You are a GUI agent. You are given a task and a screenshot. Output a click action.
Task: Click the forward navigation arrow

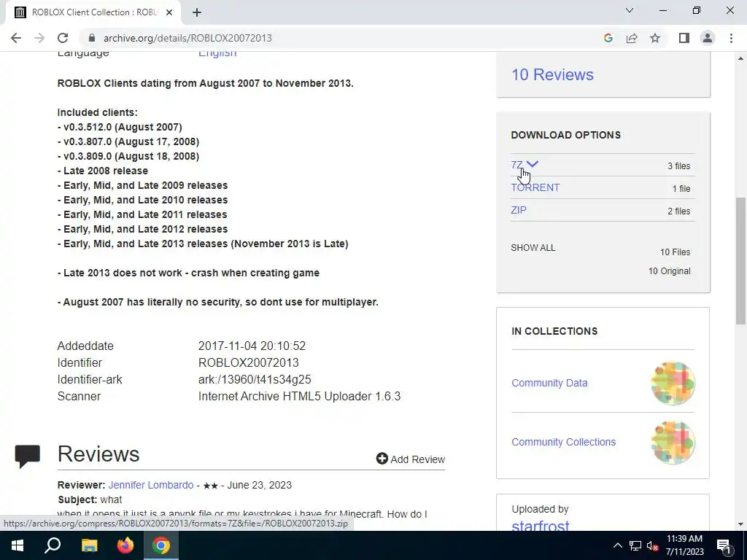pos(39,38)
